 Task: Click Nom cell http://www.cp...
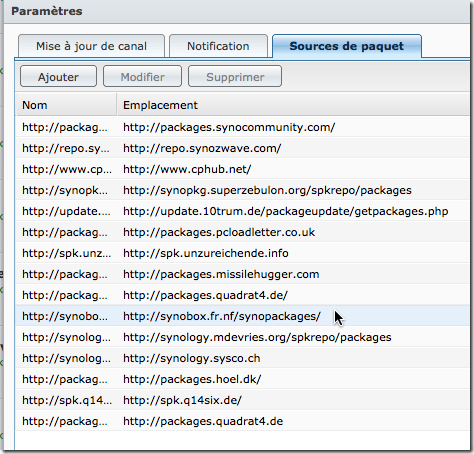tap(67, 169)
